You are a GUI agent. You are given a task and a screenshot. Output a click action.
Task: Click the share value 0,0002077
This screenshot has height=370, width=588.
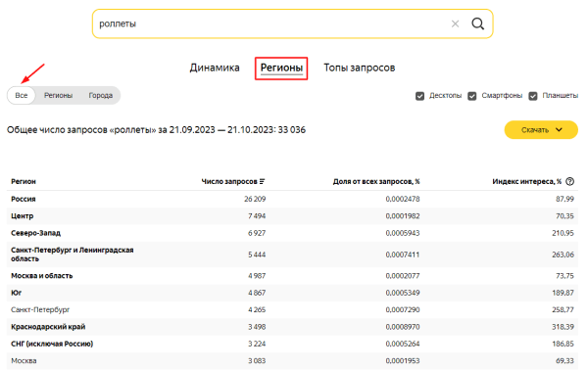click(403, 276)
